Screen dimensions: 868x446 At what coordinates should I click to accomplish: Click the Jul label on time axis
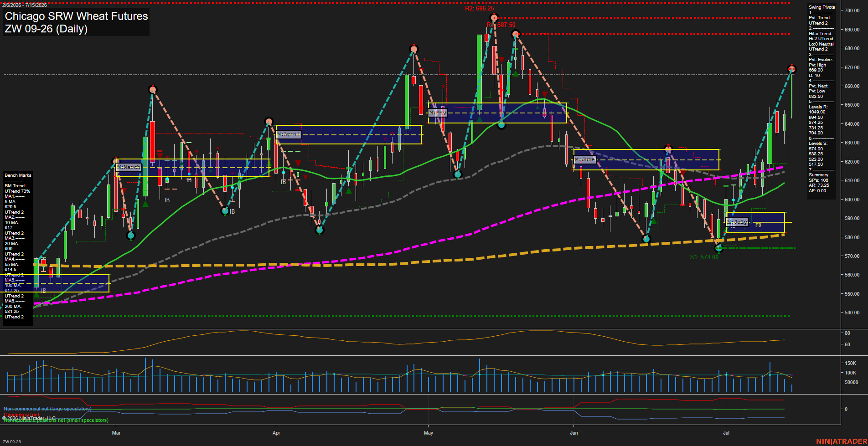pos(726,433)
